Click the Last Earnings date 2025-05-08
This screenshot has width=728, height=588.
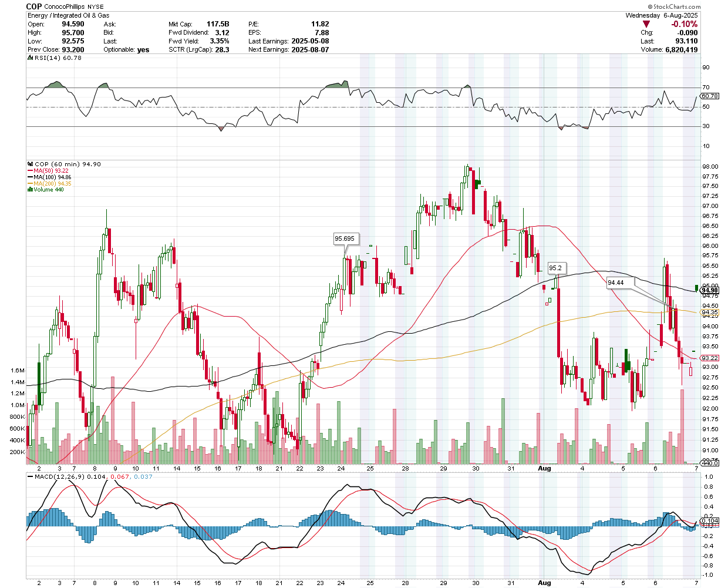pos(309,41)
